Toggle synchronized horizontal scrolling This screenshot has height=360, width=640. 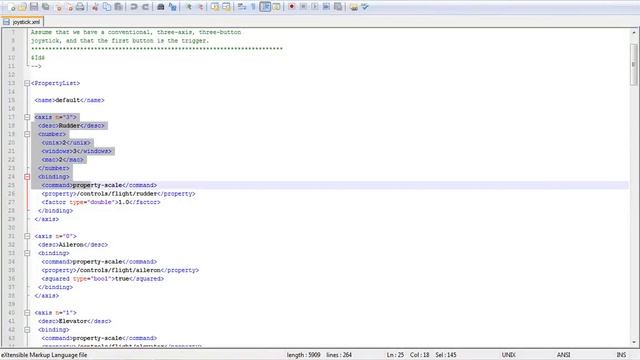[x=226, y=7]
